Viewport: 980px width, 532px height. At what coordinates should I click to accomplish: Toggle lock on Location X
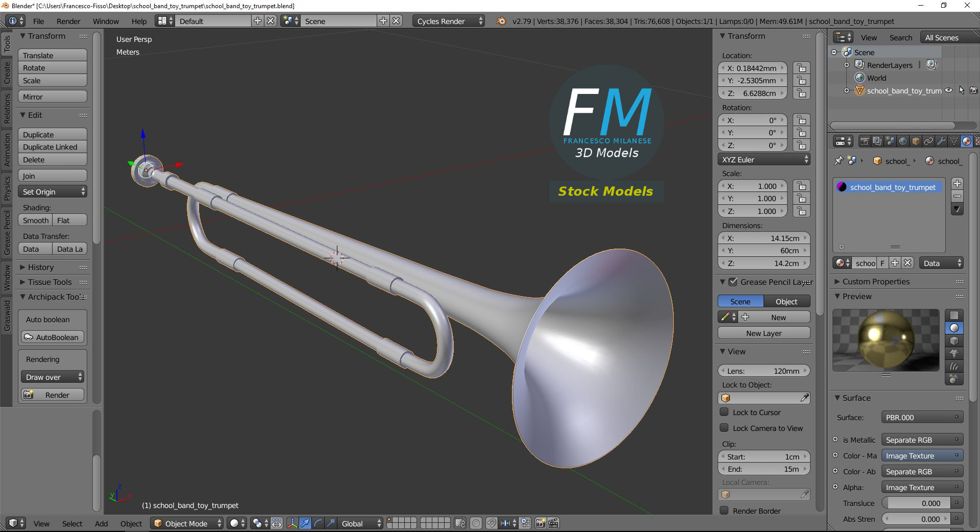click(802, 68)
